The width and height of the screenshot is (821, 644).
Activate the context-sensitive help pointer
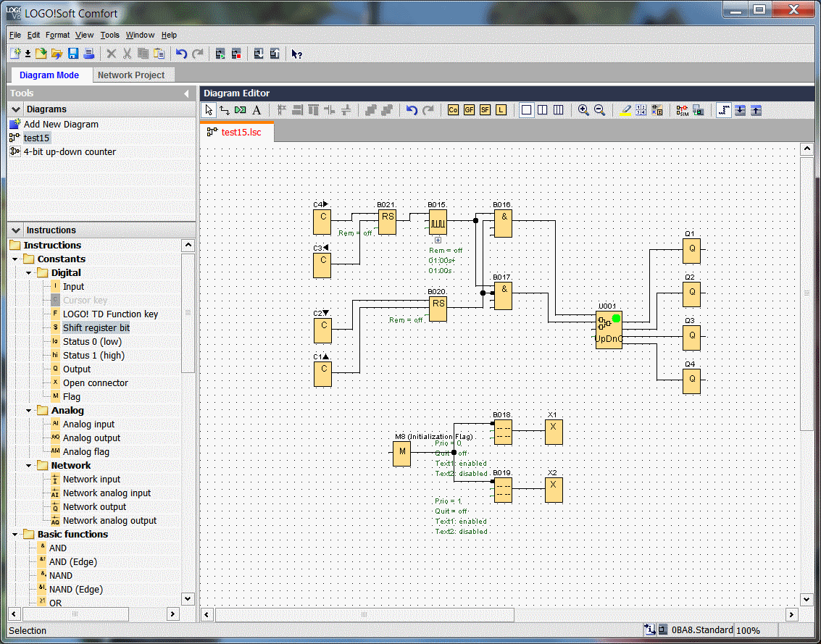(297, 54)
